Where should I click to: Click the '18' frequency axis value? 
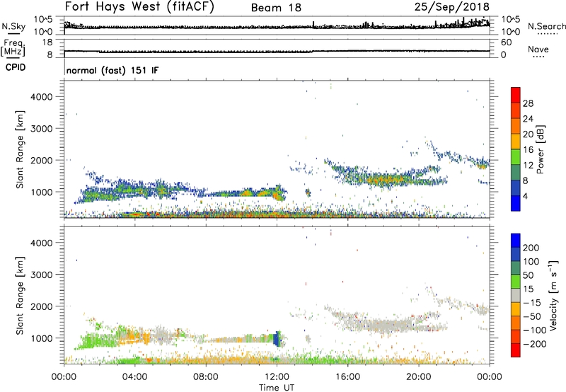[47, 42]
